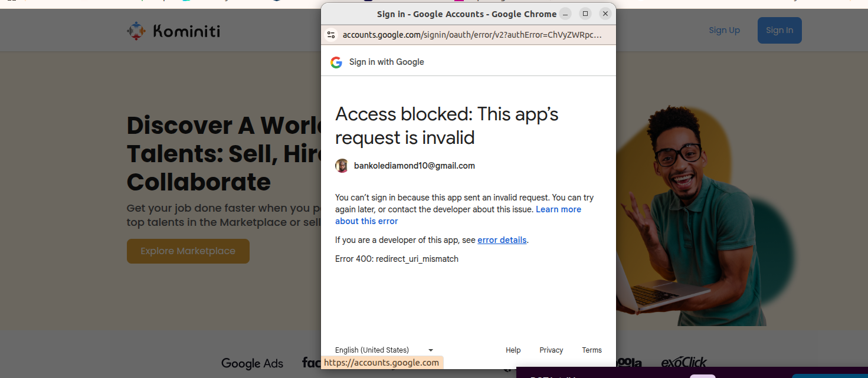Click the Google Ads partner logo
Viewport: 868px width, 378px height.
tap(252, 363)
